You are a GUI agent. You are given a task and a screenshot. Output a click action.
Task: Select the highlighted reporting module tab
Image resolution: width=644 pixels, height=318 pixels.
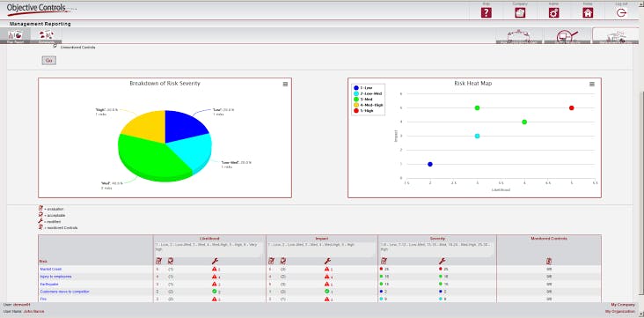(x=615, y=36)
